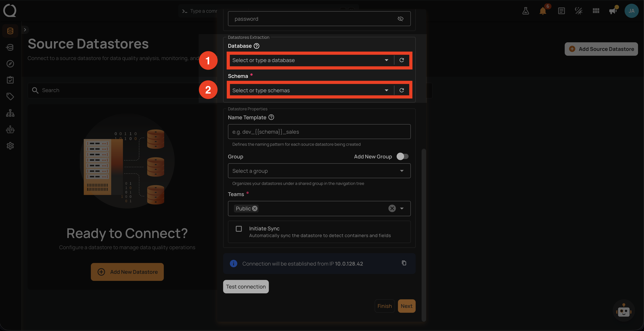Open the JA user avatar menu
644x331 pixels.
(632, 11)
